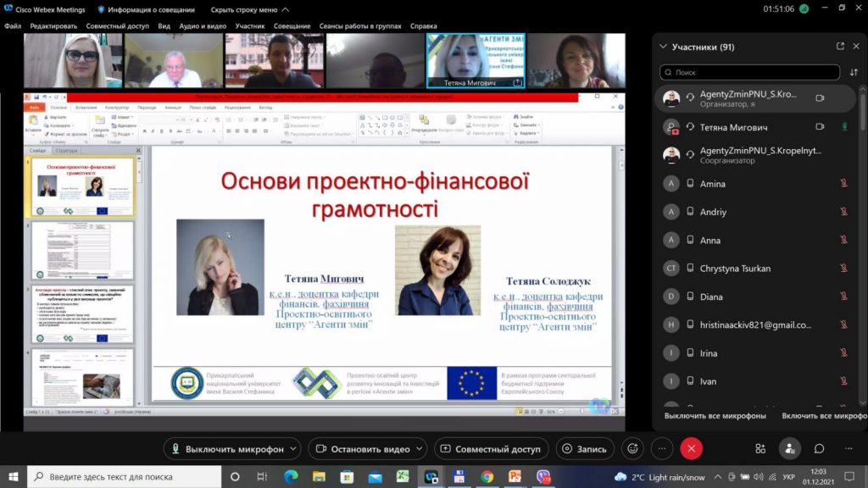Focus the Поиск participant search field
Viewport: 868px width, 488px height.
749,73
